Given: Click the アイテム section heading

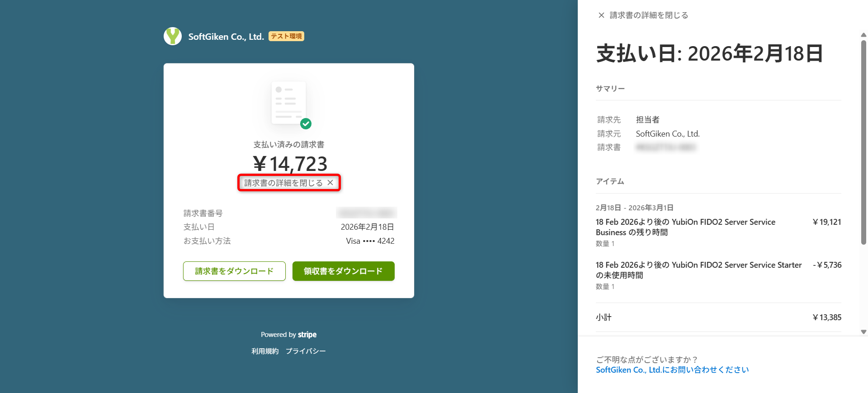Looking at the screenshot, I should coord(610,181).
